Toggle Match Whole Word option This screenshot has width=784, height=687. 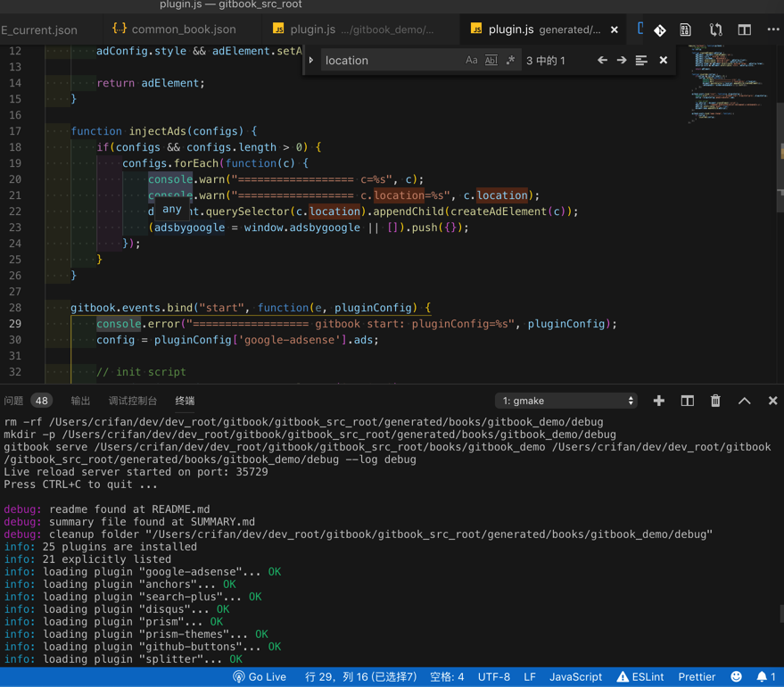coord(491,61)
